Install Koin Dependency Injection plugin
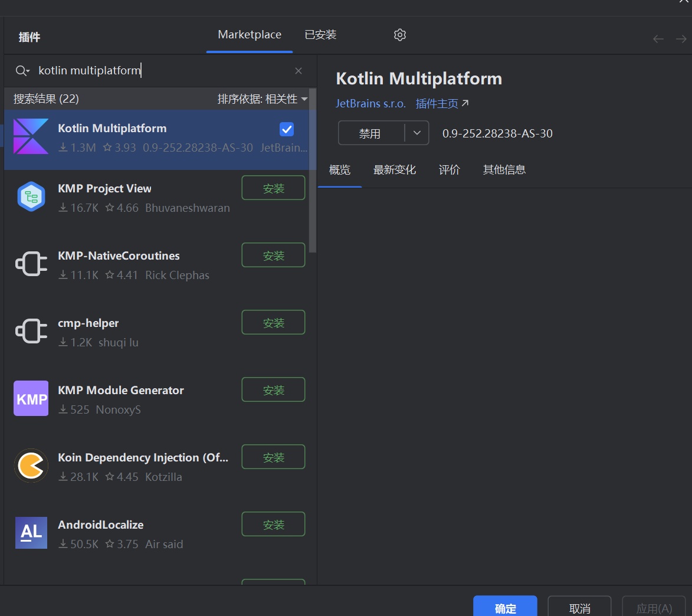The height and width of the screenshot is (616, 692). coord(273,457)
